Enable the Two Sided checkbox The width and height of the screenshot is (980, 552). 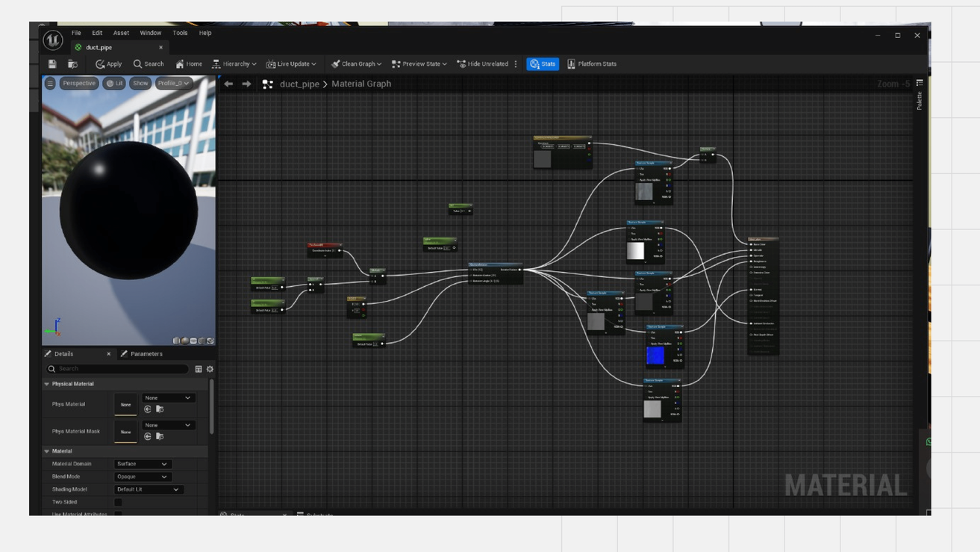coord(118,502)
